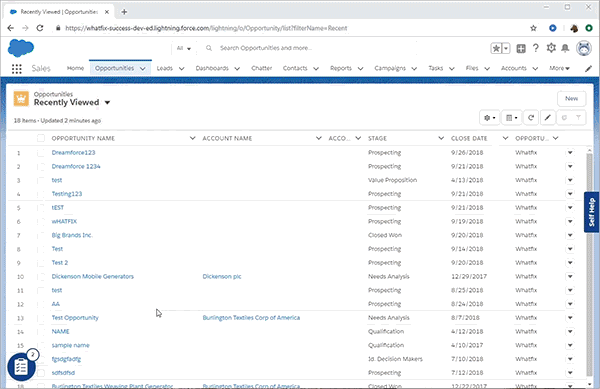
Task: Open the Help question mark icon
Action: 536,48
